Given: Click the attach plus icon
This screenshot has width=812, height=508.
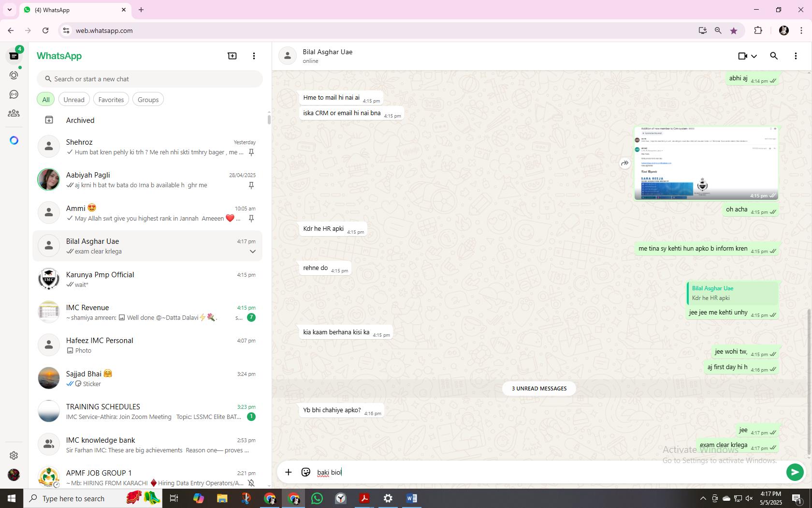Looking at the screenshot, I should tap(288, 472).
